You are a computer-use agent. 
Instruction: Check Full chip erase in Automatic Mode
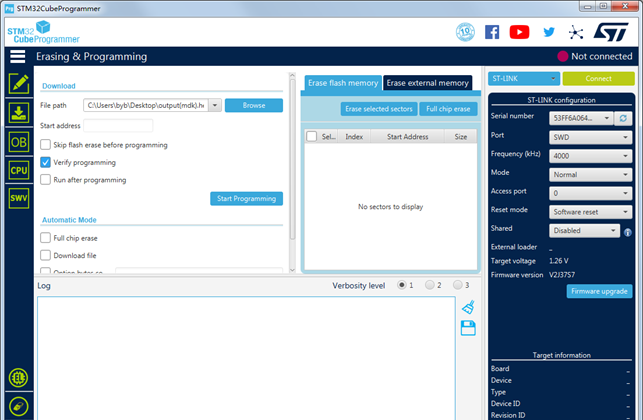(x=46, y=238)
